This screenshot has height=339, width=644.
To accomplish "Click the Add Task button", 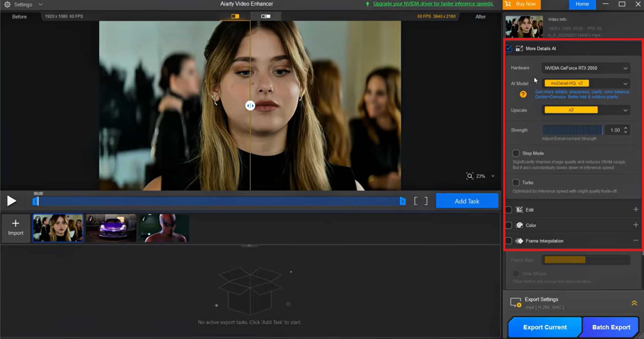I will coord(467,201).
